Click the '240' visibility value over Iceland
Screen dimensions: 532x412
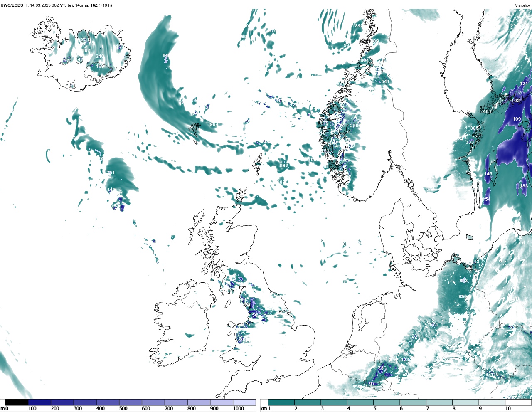tap(100, 56)
